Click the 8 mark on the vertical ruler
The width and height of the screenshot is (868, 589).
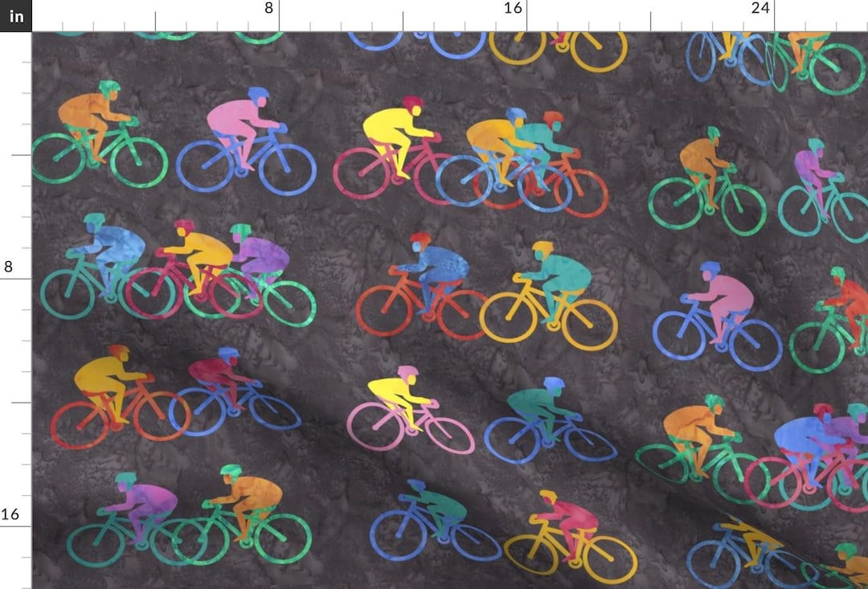point(8,267)
